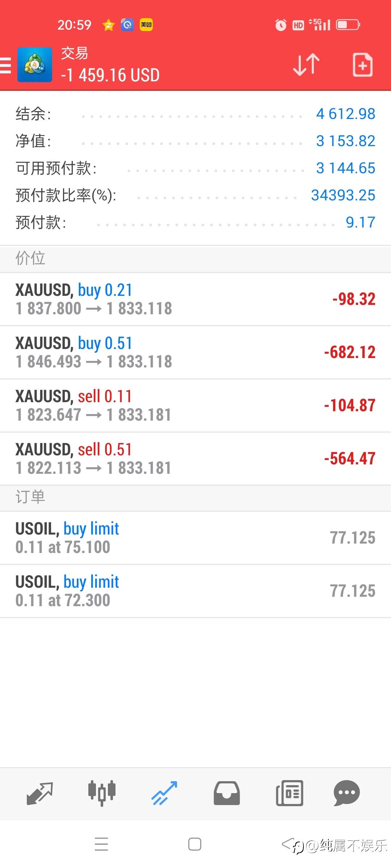This screenshot has width=391, height=868.
Task: Select the Trade tab trend-lines icon
Action: pyautogui.click(x=164, y=793)
